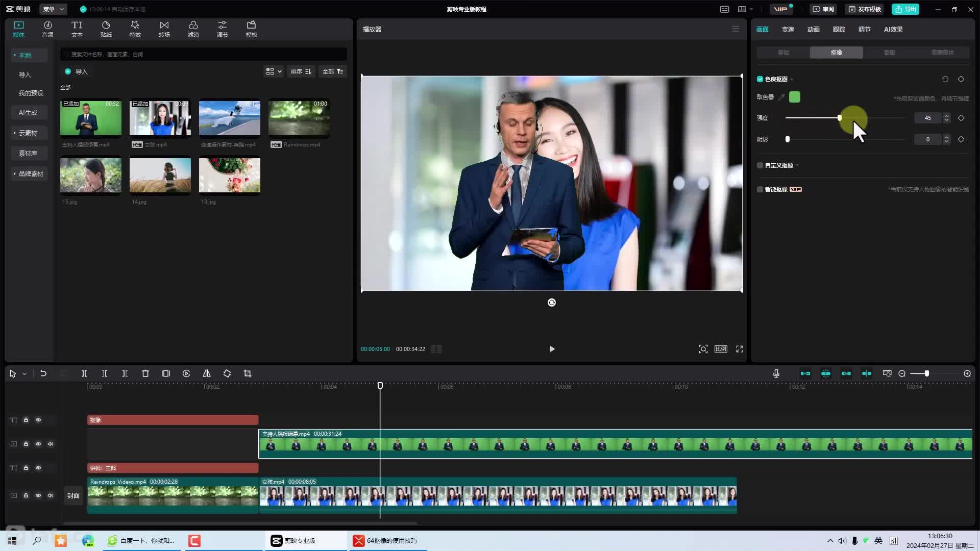Open the 模板 templates panel
The height and width of the screenshot is (551, 980).
(251, 29)
